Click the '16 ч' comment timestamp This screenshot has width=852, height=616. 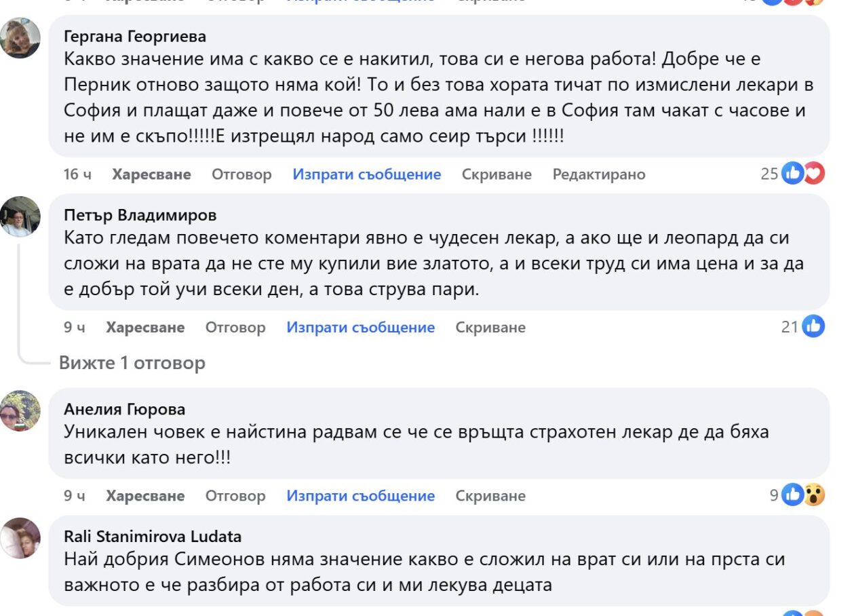tap(77, 174)
